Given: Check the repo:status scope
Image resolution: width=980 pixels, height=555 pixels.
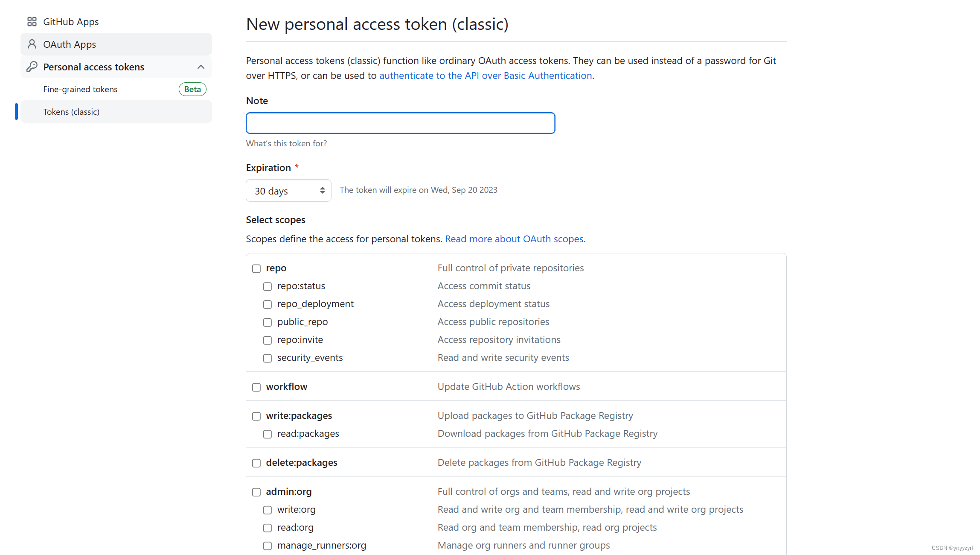Looking at the screenshot, I should (268, 286).
